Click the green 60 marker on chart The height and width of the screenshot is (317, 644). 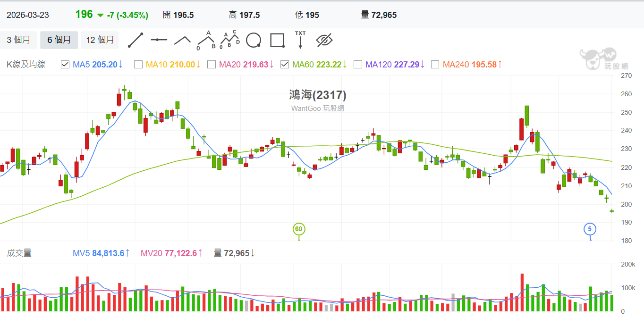tap(298, 229)
